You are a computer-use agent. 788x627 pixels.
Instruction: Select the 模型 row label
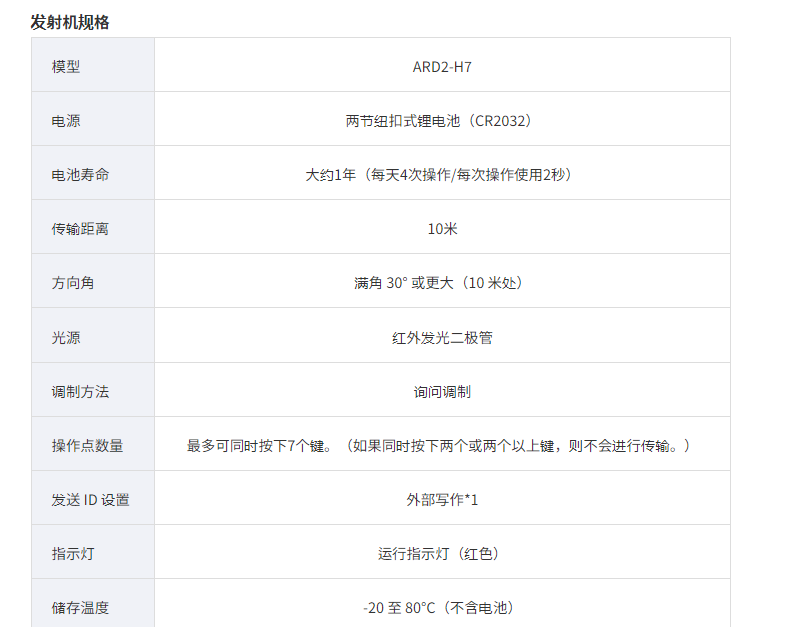(x=66, y=67)
